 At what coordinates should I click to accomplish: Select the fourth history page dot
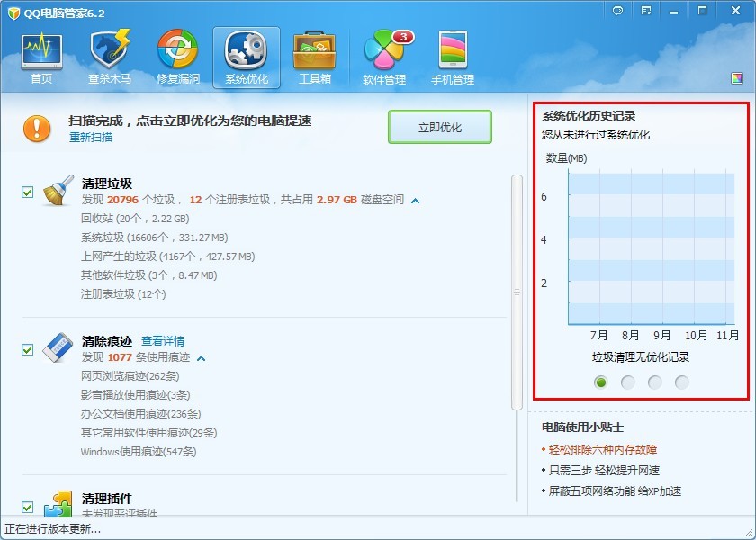click(x=682, y=382)
